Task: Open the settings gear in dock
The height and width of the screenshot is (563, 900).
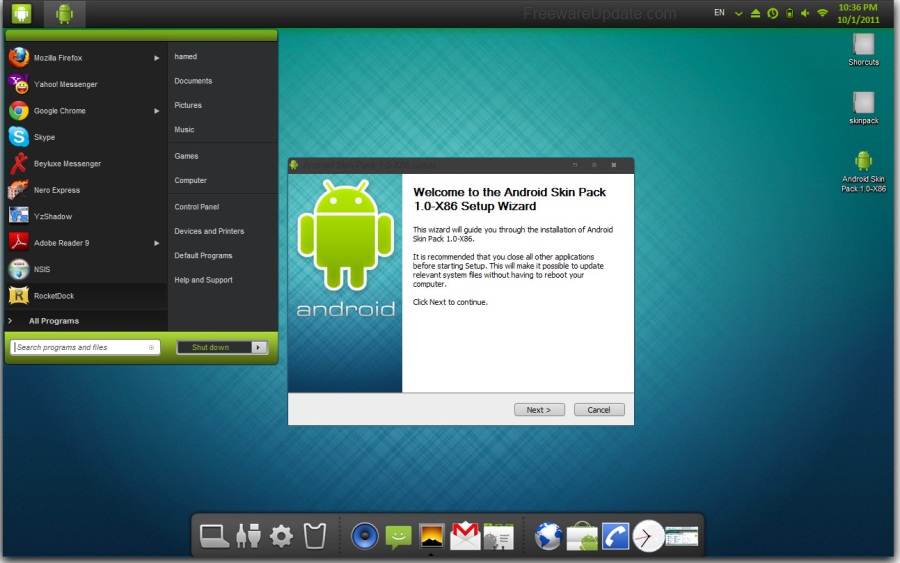Action: pos(281,537)
